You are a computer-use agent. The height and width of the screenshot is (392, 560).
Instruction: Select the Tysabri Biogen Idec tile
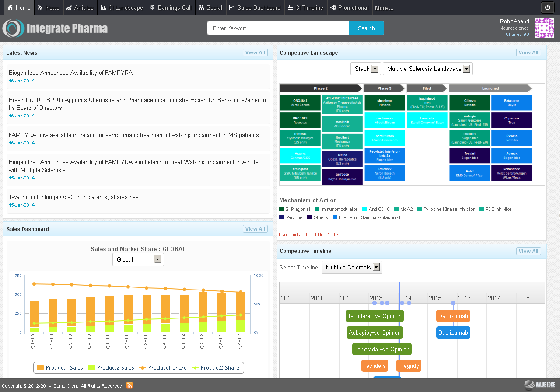pyautogui.click(x=469, y=155)
